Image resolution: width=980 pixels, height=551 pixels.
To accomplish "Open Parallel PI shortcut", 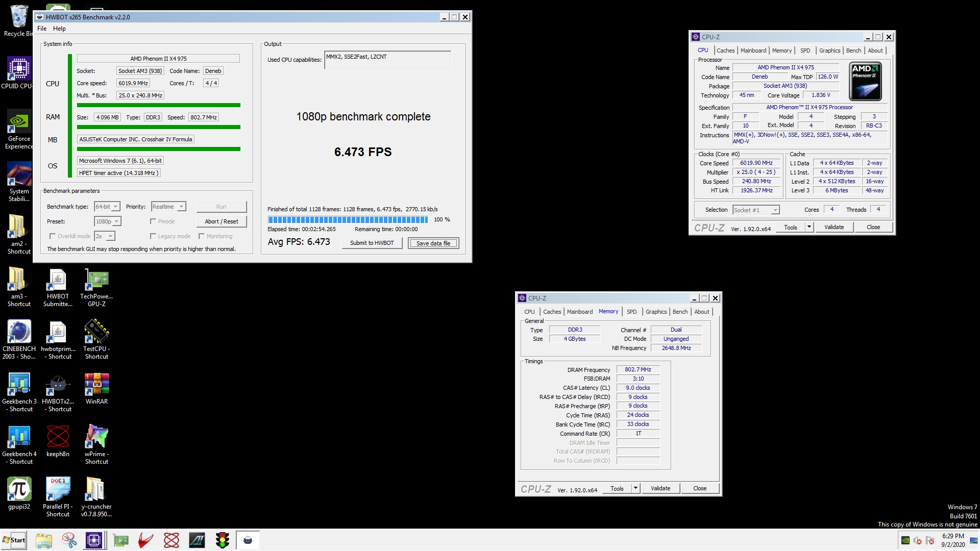I will click(58, 497).
